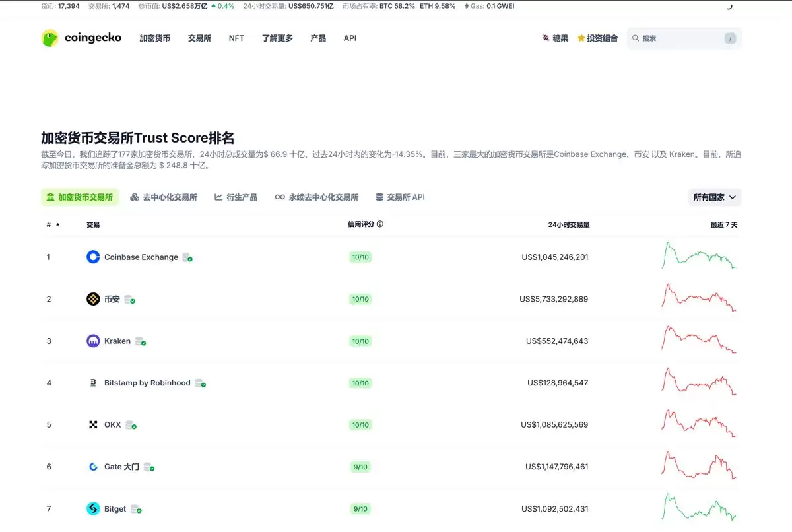Screen dimensions: 792x532
Task: Open the Kraken exchange link
Action: [117, 341]
